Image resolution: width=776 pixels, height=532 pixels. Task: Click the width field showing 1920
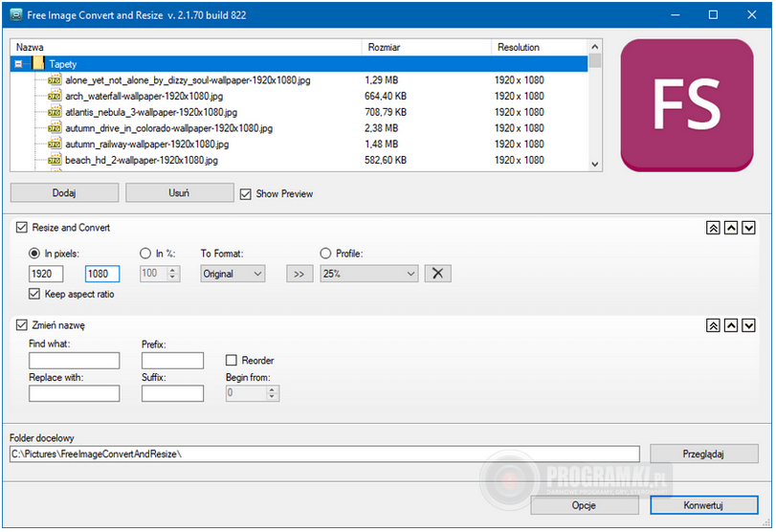point(46,274)
